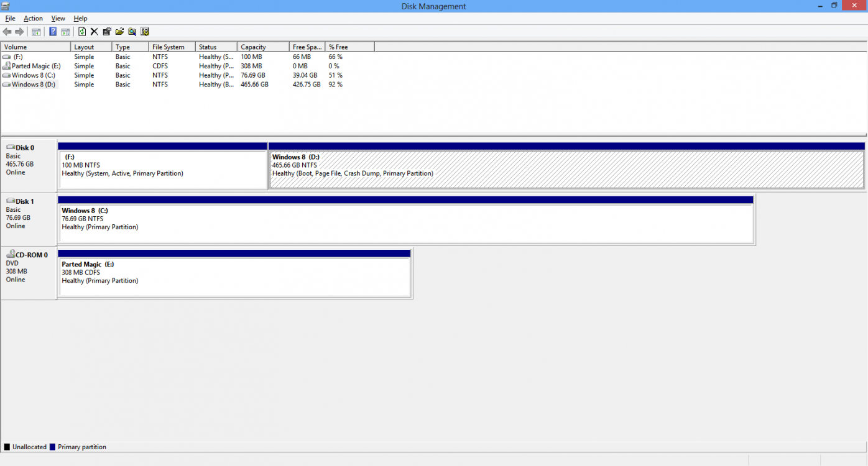
Task: Click the blue Primary partition legend swatch
Action: pyautogui.click(x=53, y=447)
